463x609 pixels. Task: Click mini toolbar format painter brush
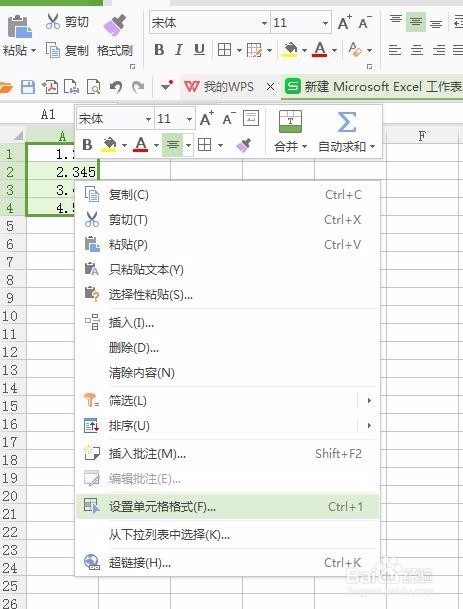point(243,145)
